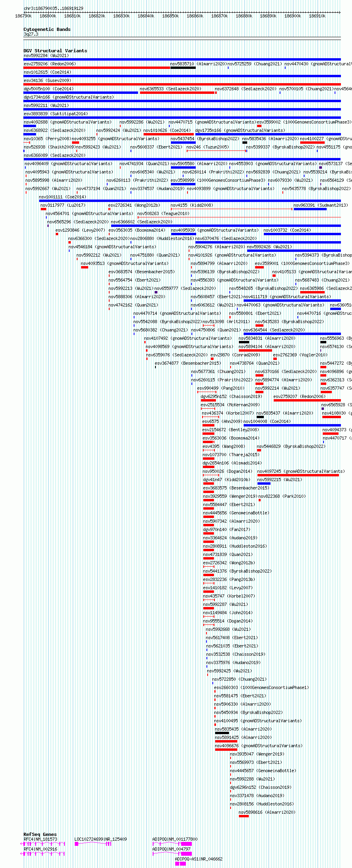This screenshot has height=868, width=352.
Task: Click nsv5437454 (ByrskaBishop2022) label
Action: pos(205,139)
